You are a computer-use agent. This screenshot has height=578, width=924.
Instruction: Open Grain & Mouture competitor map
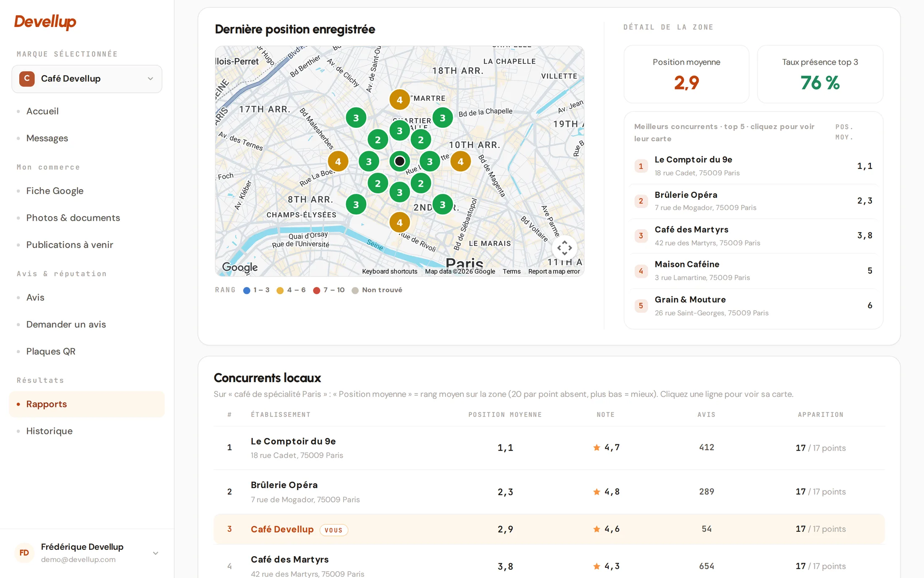pyautogui.click(x=753, y=306)
